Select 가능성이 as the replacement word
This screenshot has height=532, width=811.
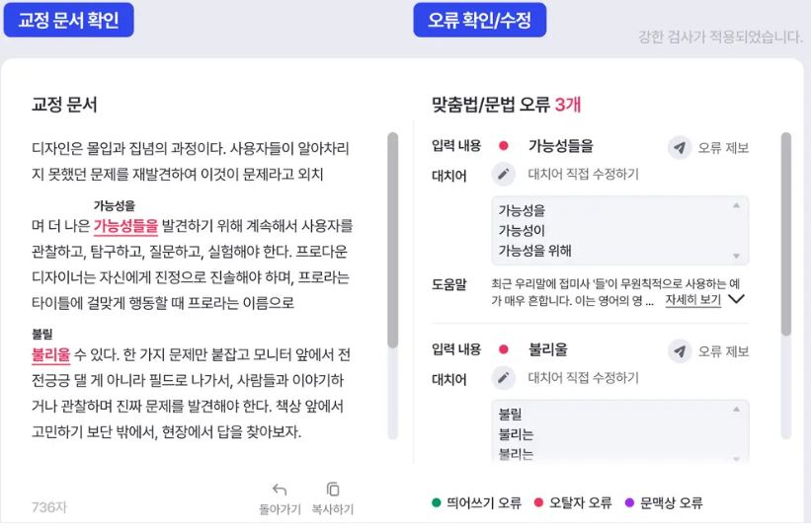[522, 231]
